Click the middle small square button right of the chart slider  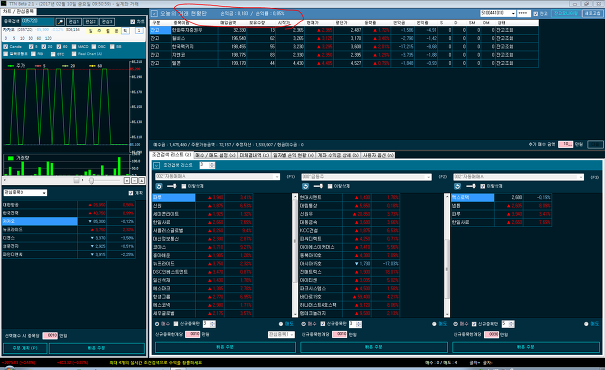[134, 181]
